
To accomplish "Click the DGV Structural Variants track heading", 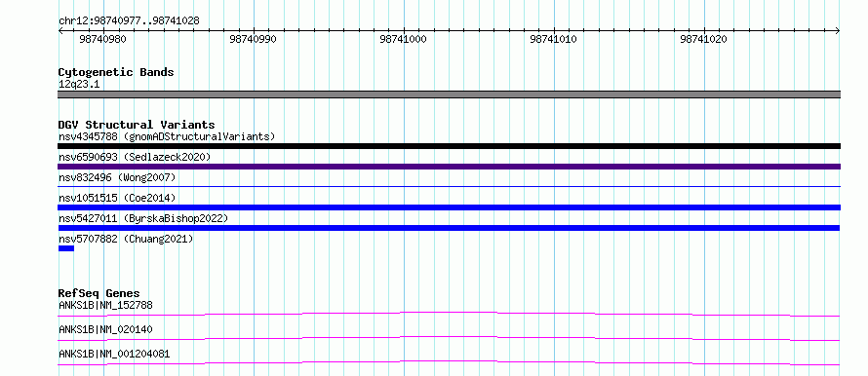I will pyautogui.click(x=137, y=125).
